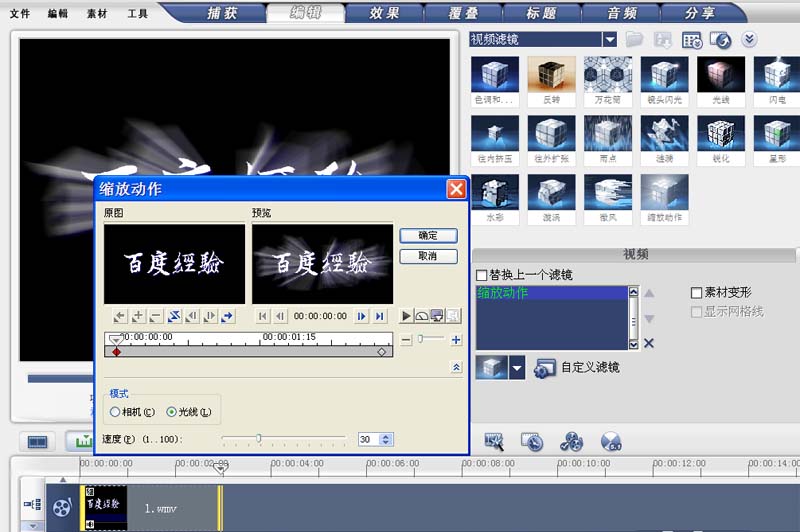
Task: Go to previous keyframe in dialog
Action: click(x=120, y=316)
